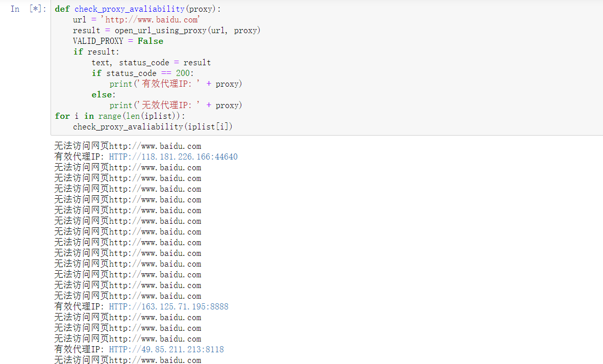
Task: Open the HTTP://118.181.226.166:44640 proxy link
Action: (173, 157)
